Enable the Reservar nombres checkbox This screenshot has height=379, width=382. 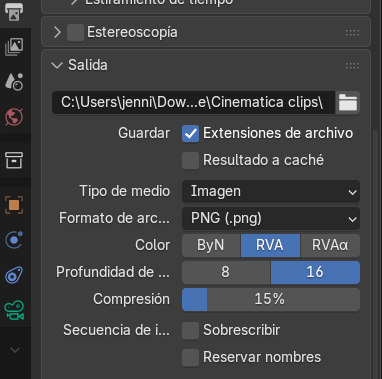pos(190,357)
